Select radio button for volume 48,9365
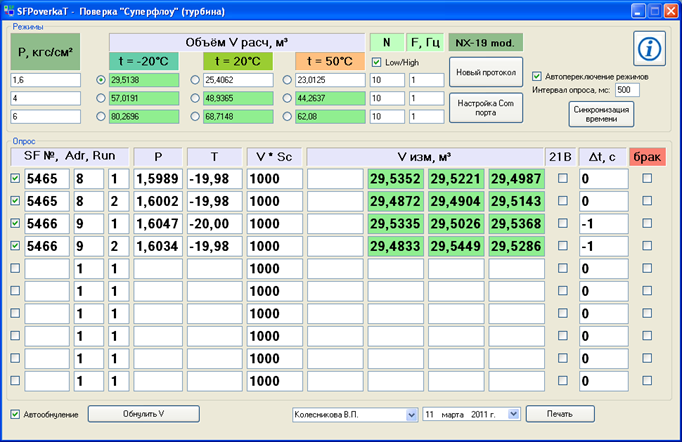 tap(195, 98)
